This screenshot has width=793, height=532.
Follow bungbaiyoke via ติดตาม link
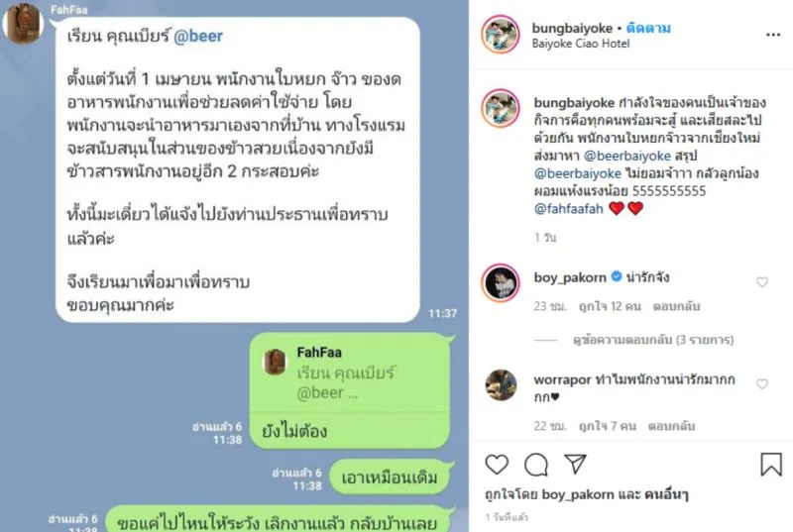point(648,28)
